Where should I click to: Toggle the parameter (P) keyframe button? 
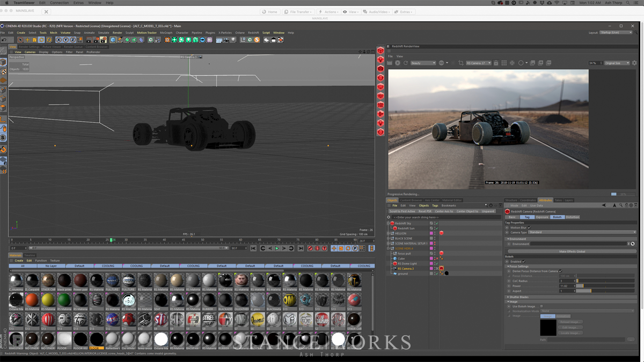click(355, 248)
